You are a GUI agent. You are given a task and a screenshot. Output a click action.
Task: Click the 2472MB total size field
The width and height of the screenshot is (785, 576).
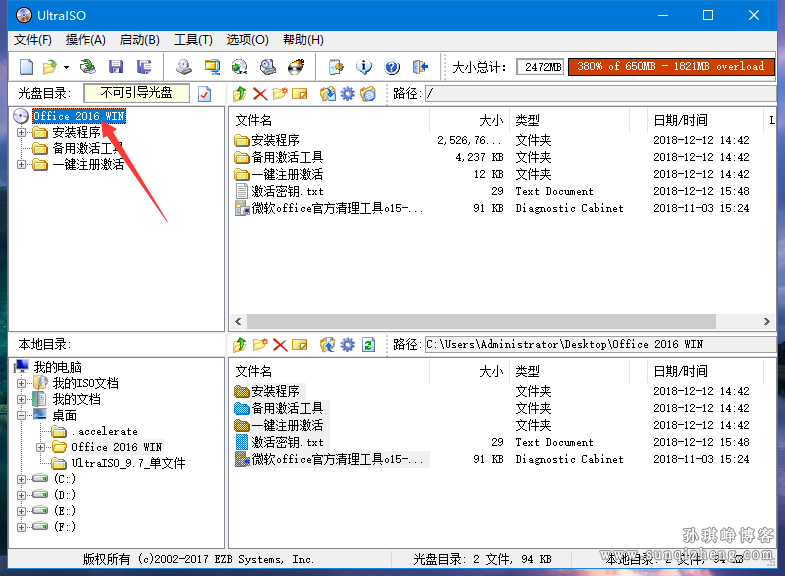[540, 67]
